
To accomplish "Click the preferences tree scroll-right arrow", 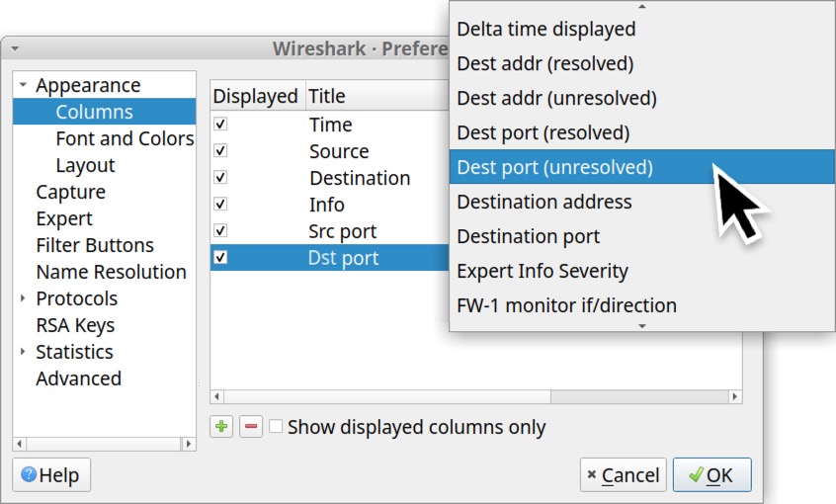I will [188, 443].
